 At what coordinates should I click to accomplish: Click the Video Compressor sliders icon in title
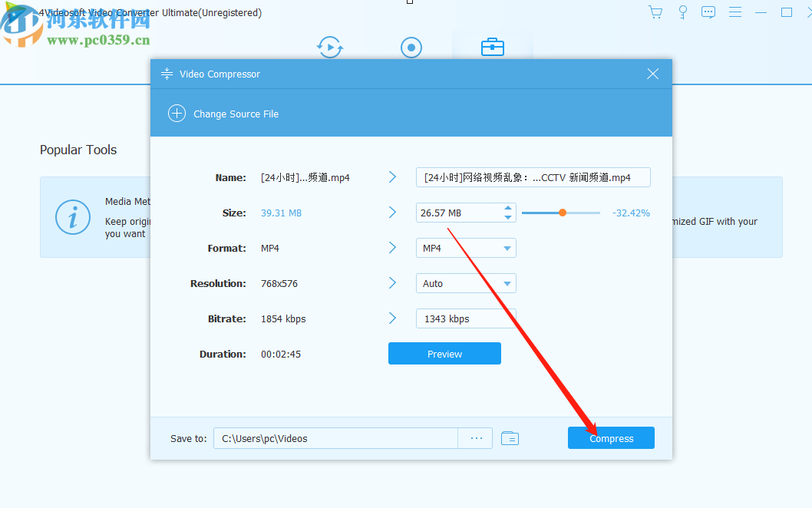[167, 74]
